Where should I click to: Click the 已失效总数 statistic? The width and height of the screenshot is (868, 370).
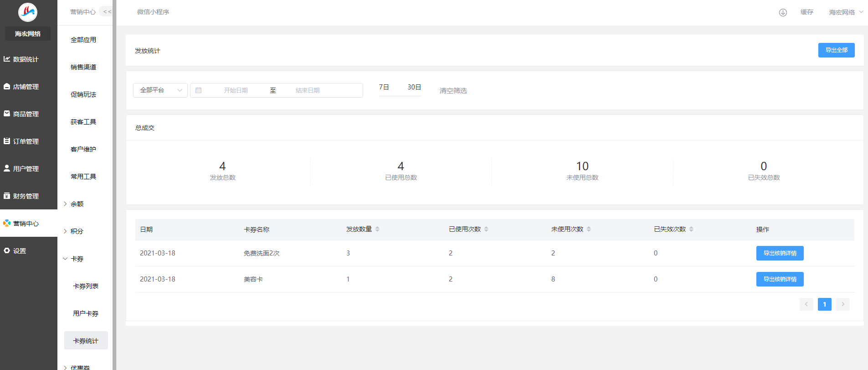tap(764, 171)
